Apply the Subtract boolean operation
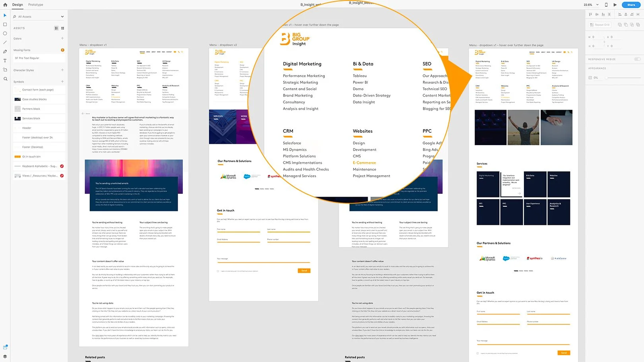Viewport: 644px width, 362px height. [626, 25]
